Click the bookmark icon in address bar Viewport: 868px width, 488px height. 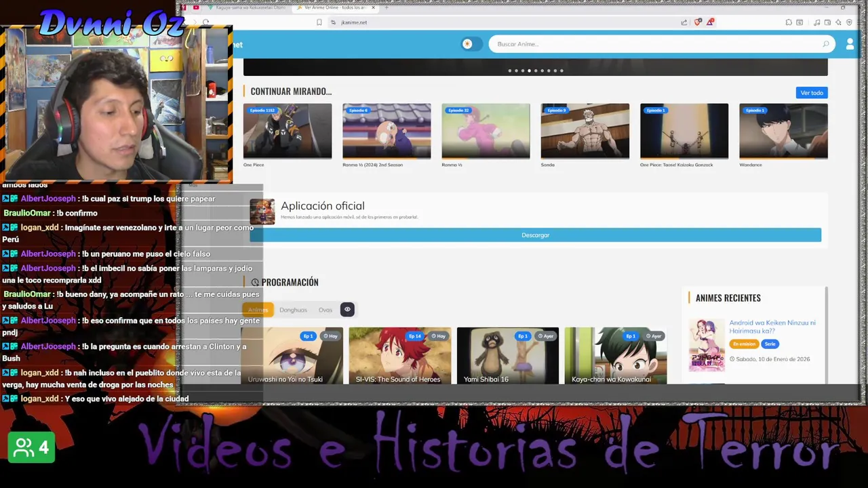point(319,22)
